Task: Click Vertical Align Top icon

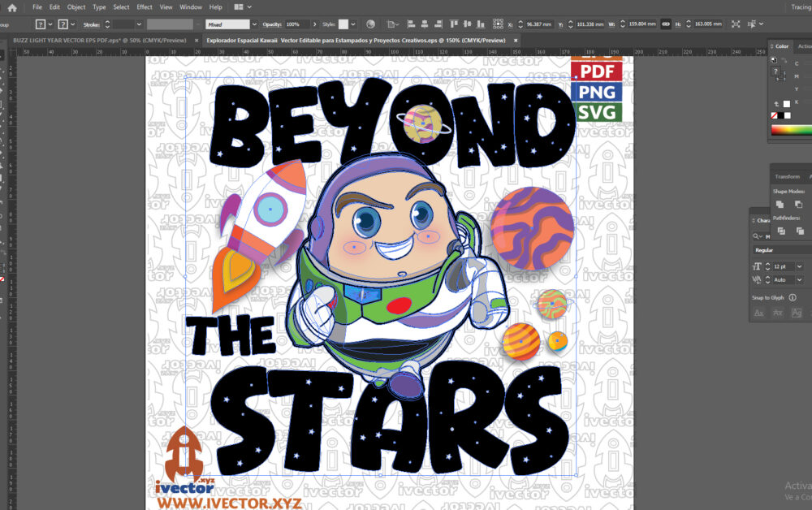Action: [x=454, y=24]
